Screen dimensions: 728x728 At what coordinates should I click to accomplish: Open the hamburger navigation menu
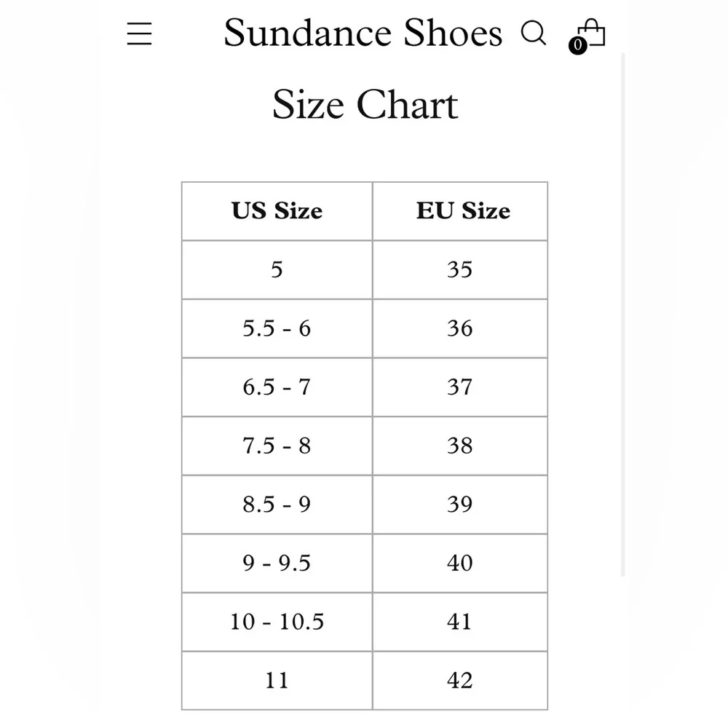coord(139,33)
